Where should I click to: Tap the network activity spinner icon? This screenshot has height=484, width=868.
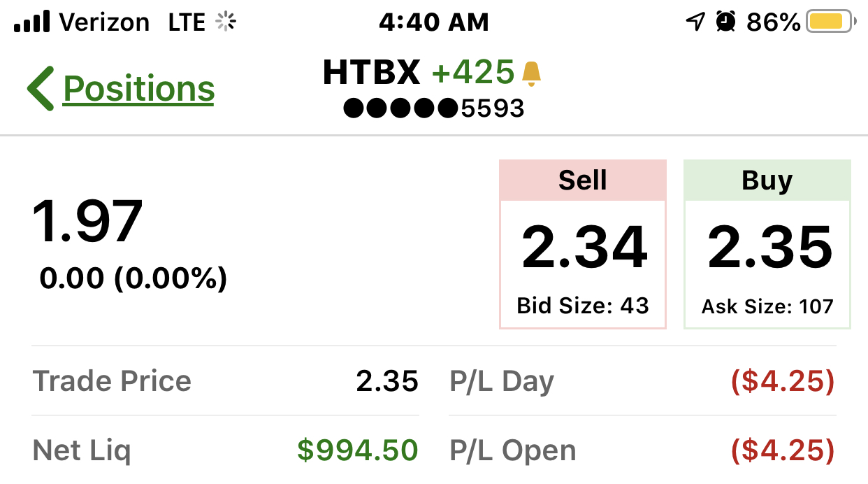click(x=226, y=22)
